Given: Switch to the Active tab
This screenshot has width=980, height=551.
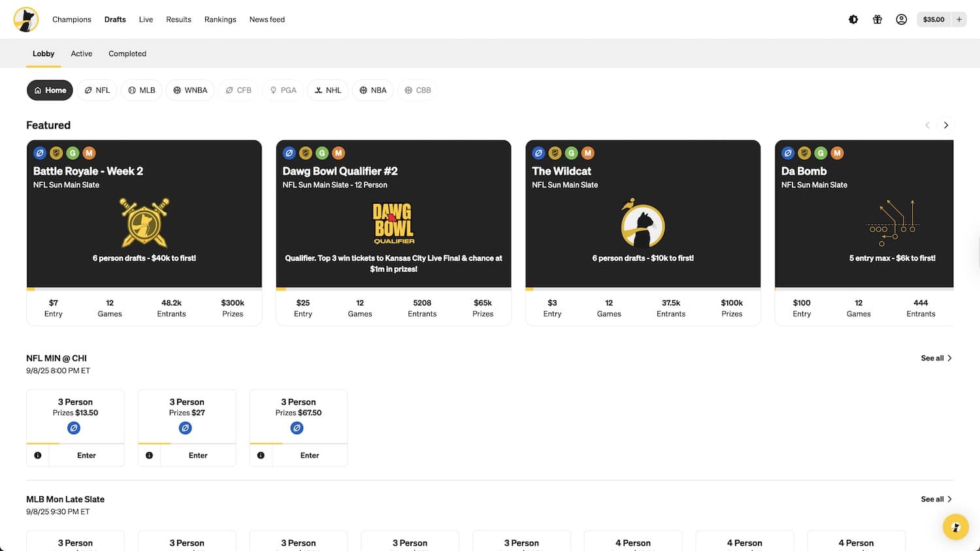Looking at the screenshot, I should click(x=82, y=54).
